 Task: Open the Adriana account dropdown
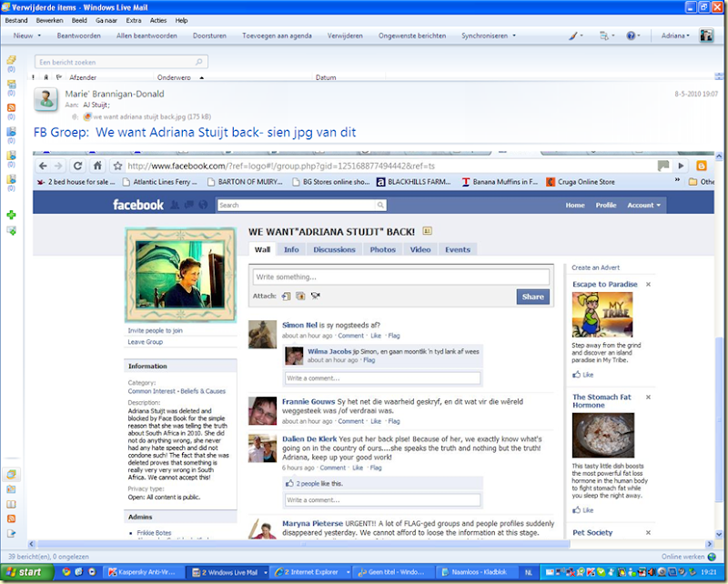pyautogui.click(x=675, y=35)
